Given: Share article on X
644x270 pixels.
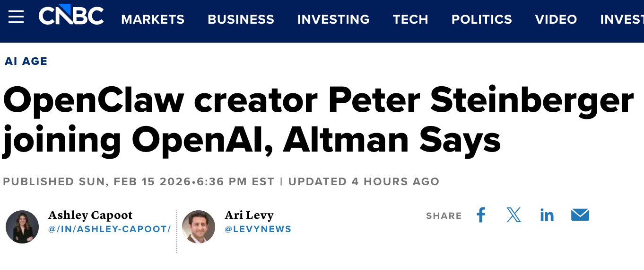Looking at the screenshot, I should pyautogui.click(x=513, y=215).
